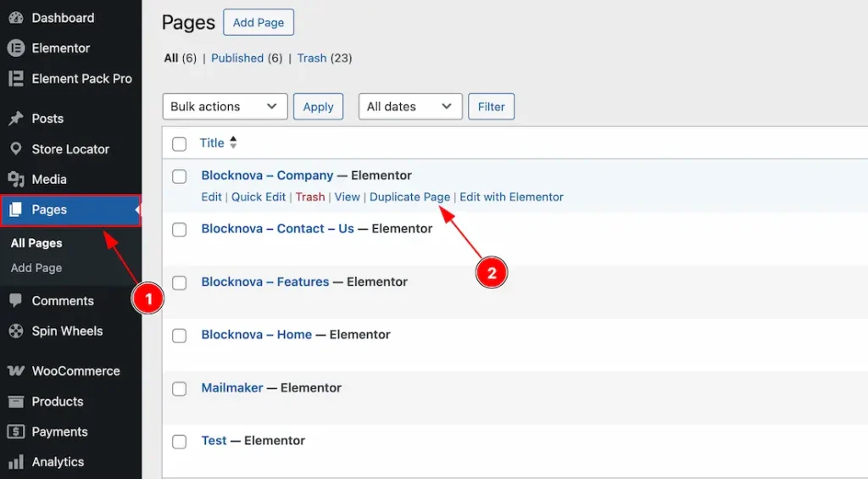The image size is (868, 479).
Task: Click the WooCommerce logo icon
Action: pyautogui.click(x=15, y=371)
